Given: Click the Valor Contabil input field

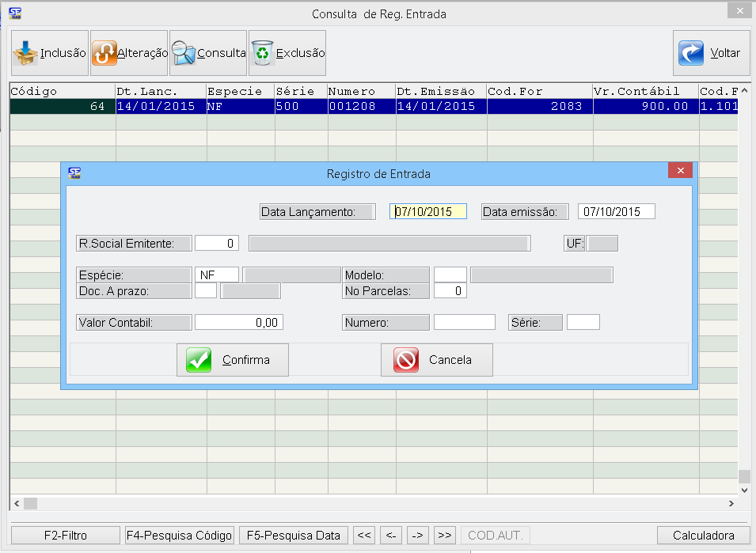Looking at the screenshot, I should coord(239,322).
